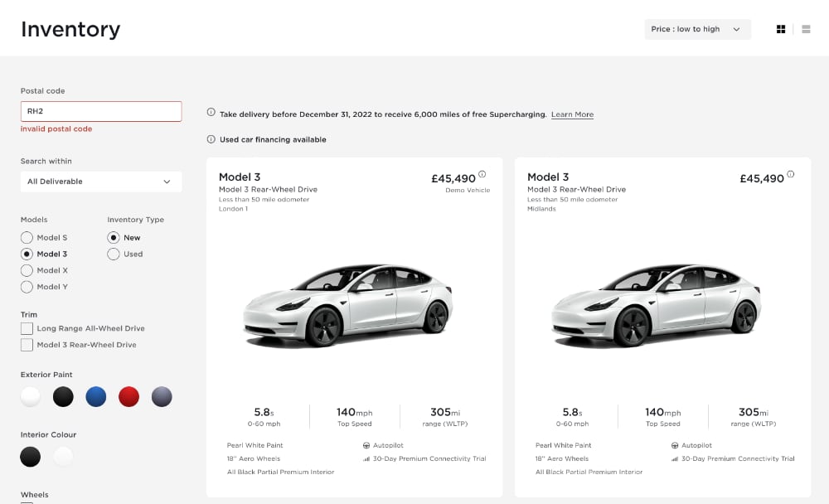Pick red exterior paint swatch
This screenshot has width=829, height=504.
point(128,396)
